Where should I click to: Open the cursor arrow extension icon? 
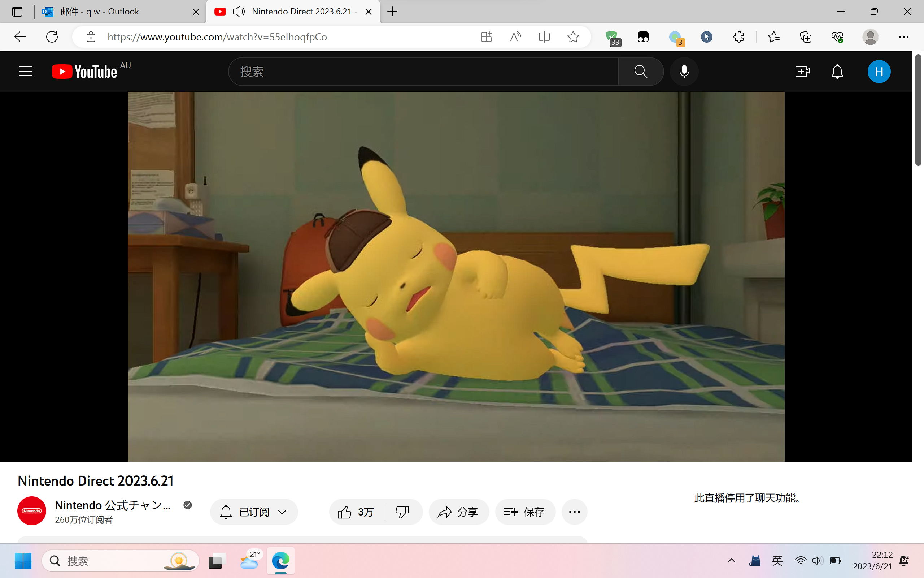[x=706, y=37]
